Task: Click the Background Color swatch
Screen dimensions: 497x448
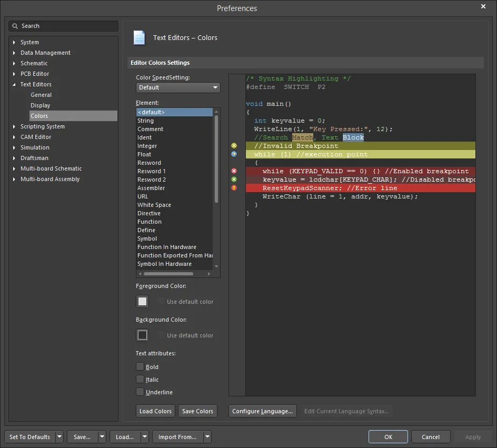Action: (142, 335)
